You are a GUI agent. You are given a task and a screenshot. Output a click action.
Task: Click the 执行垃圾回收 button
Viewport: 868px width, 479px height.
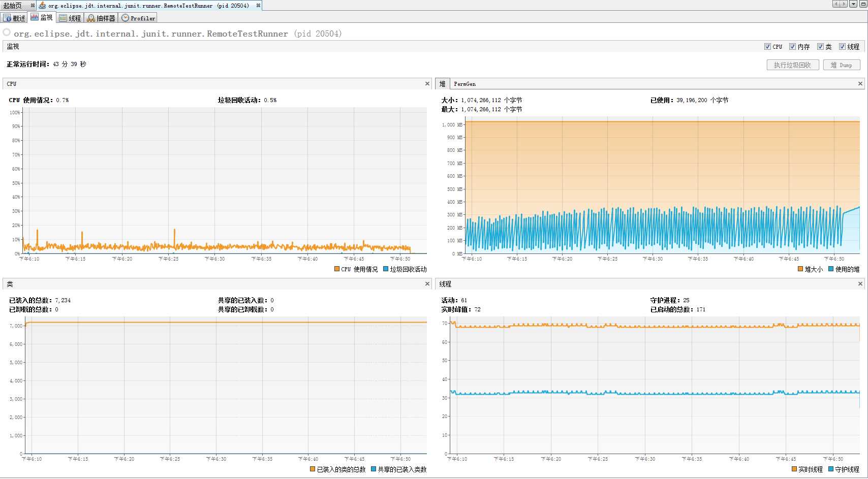point(792,65)
